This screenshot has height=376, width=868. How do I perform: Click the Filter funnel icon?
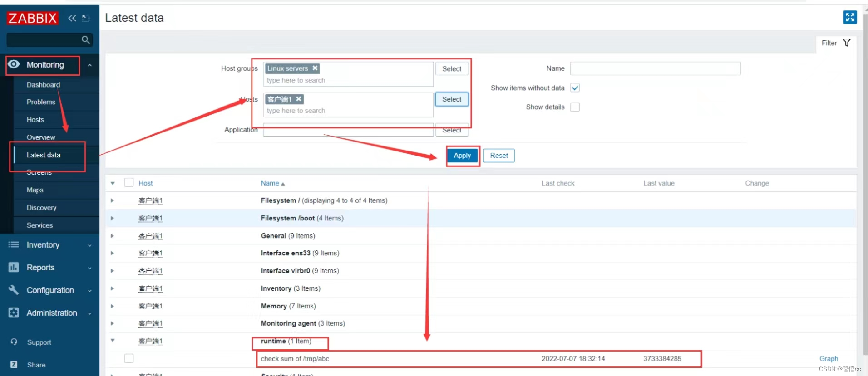coord(847,43)
